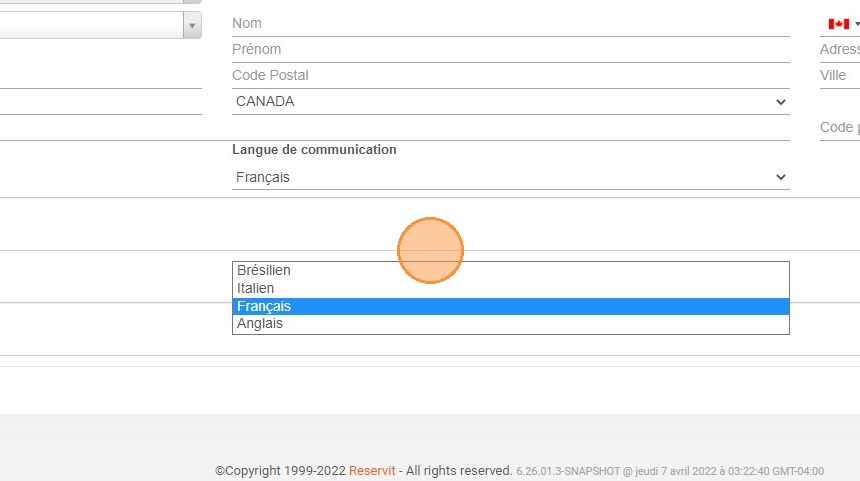The width and height of the screenshot is (860, 481).
Task: Select Anglais in the language list
Action: 511,324
